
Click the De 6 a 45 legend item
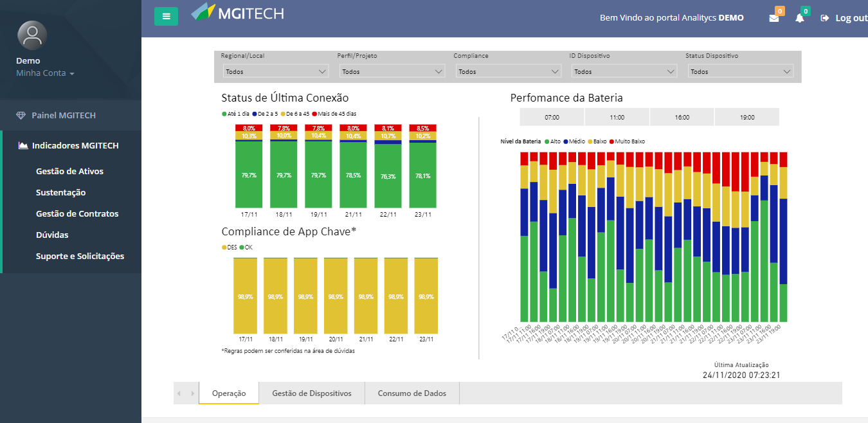click(x=294, y=114)
